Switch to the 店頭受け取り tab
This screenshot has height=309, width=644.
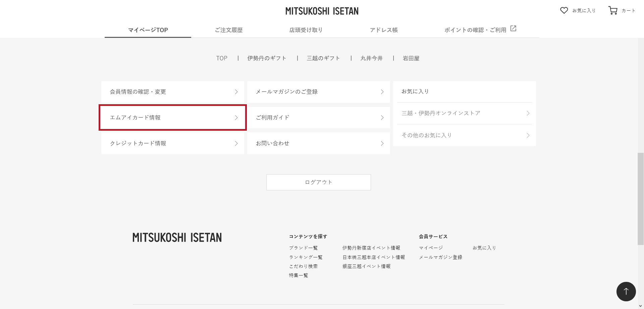tap(306, 30)
